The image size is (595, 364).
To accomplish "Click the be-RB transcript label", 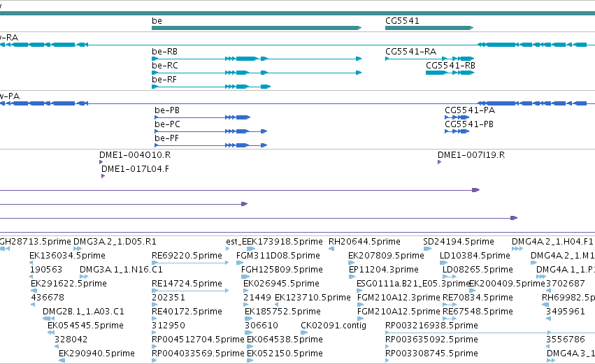I will pos(165,52).
